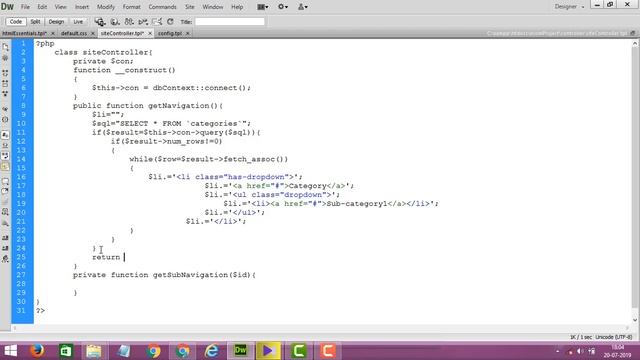The width and height of the screenshot is (640, 360).
Task: Open the Help menu
Action: click(x=237, y=7)
